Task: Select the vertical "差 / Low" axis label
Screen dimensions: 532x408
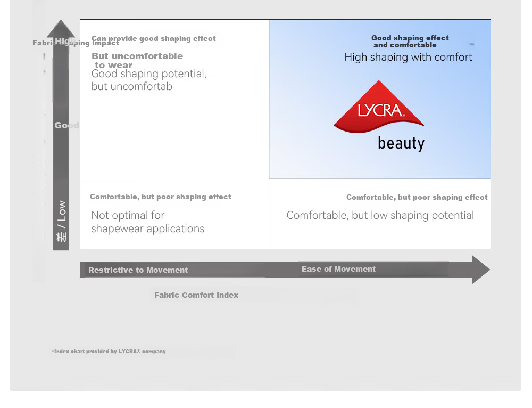Action: [61, 221]
